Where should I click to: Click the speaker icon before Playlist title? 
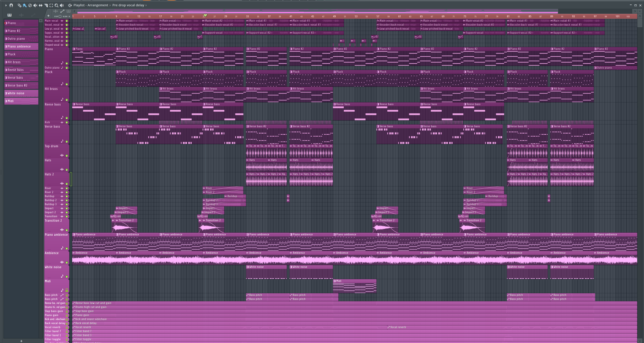70,5
